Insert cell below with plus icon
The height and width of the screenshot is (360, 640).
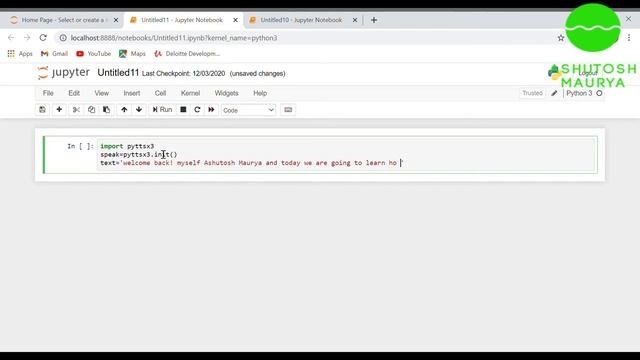[x=59, y=110]
